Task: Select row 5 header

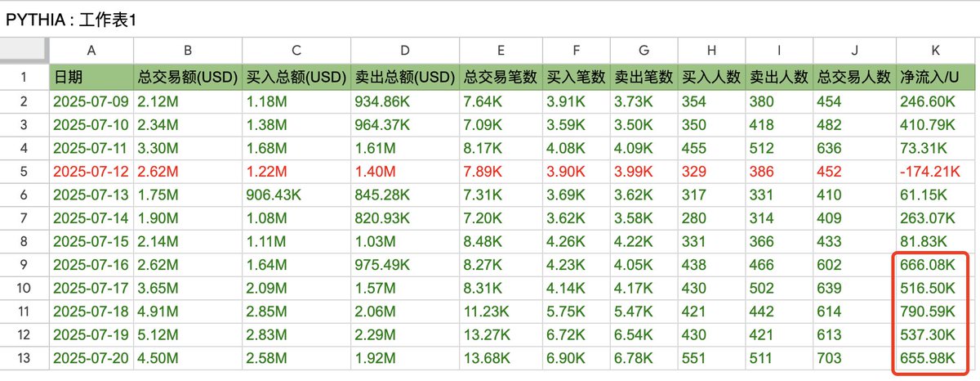Action: (24, 173)
